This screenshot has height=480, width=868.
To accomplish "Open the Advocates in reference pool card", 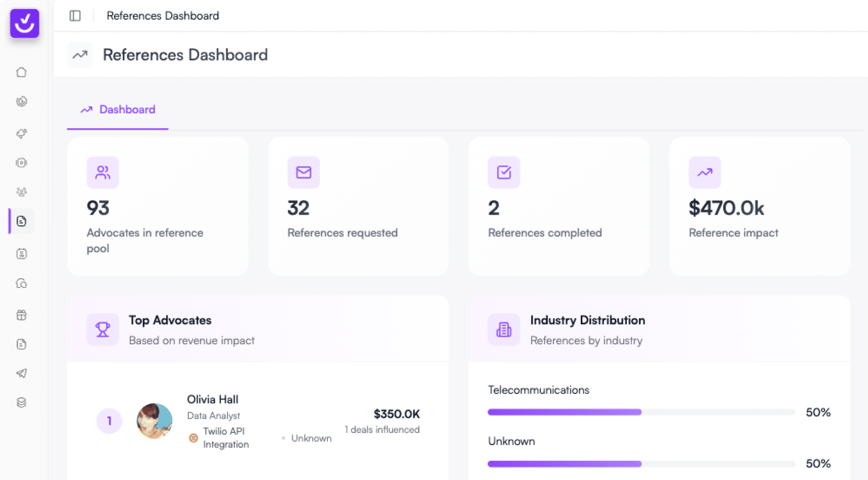I will click(158, 206).
